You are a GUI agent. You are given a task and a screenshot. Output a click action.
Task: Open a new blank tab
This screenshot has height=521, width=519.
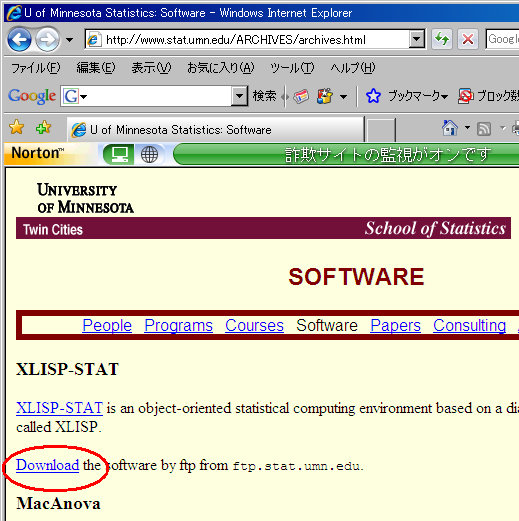[381, 130]
